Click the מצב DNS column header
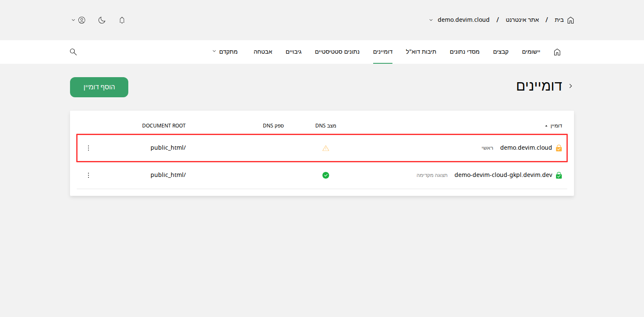The width and height of the screenshot is (644, 317). coord(326,126)
